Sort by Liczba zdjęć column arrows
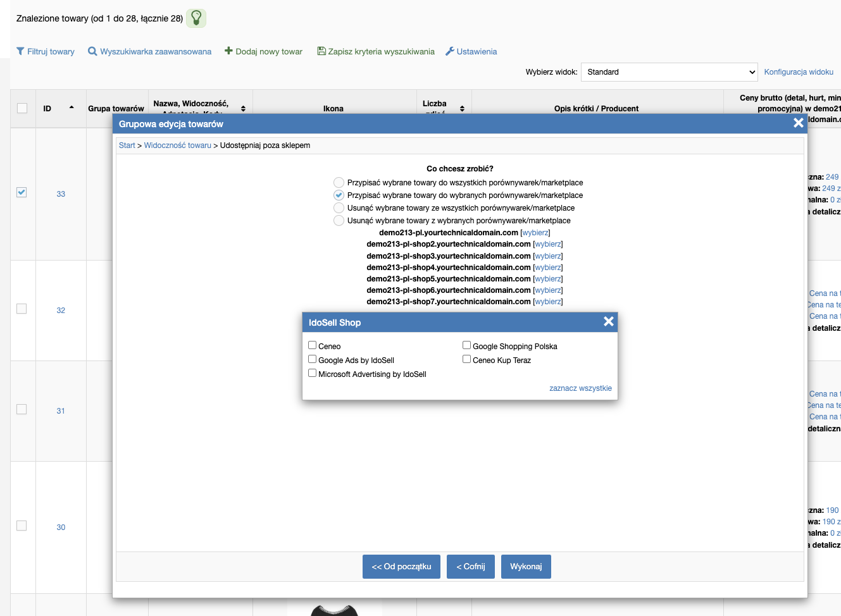 (x=462, y=109)
